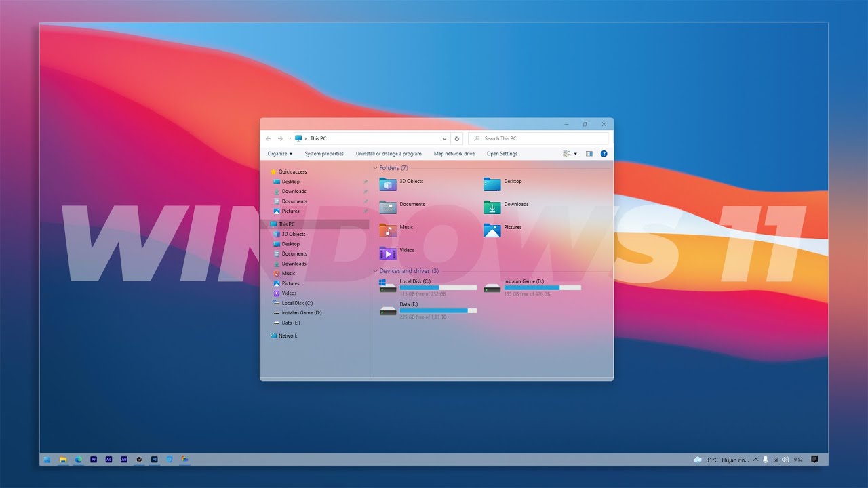Click System properties in the command bar
The image size is (868, 488).
pyautogui.click(x=324, y=154)
